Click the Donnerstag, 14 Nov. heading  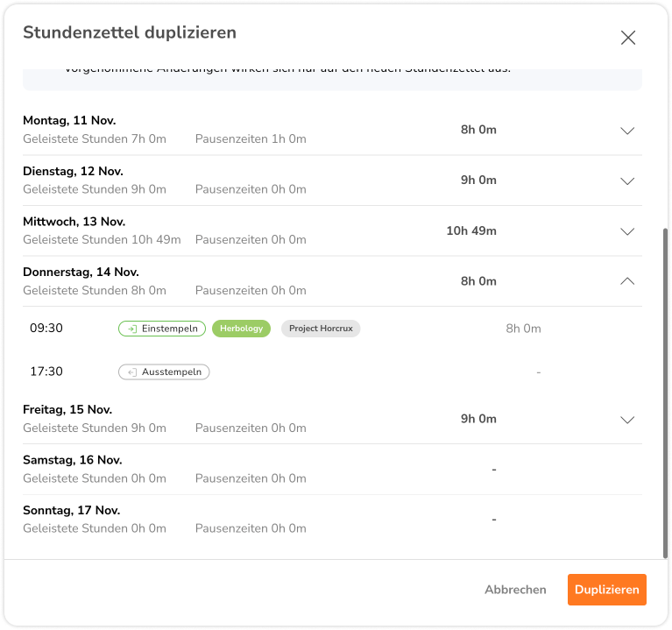81,273
